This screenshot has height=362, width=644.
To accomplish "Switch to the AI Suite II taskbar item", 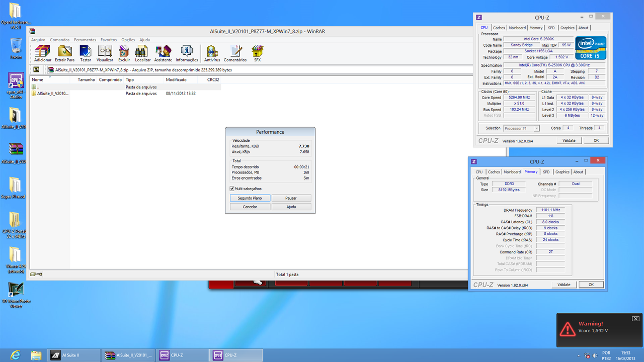I will click(x=74, y=355).
